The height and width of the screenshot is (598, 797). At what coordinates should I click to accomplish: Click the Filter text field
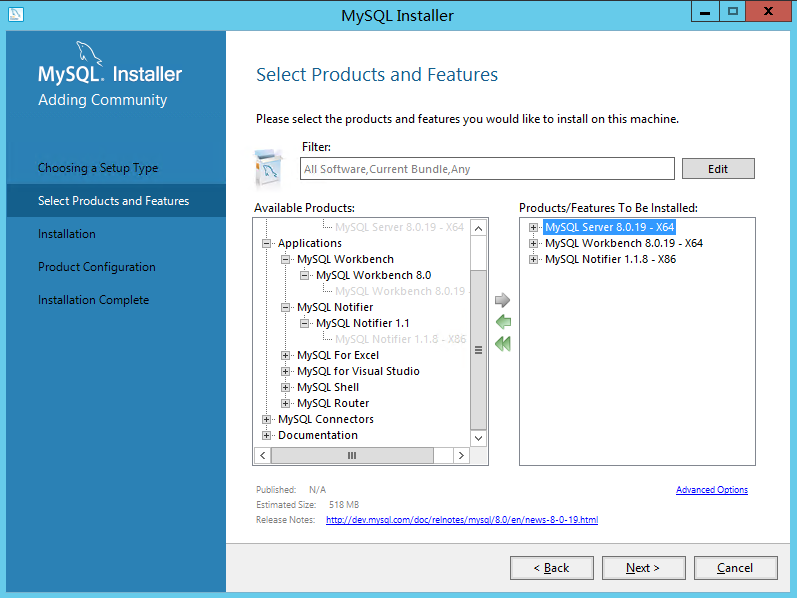pyautogui.click(x=487, y=169)
